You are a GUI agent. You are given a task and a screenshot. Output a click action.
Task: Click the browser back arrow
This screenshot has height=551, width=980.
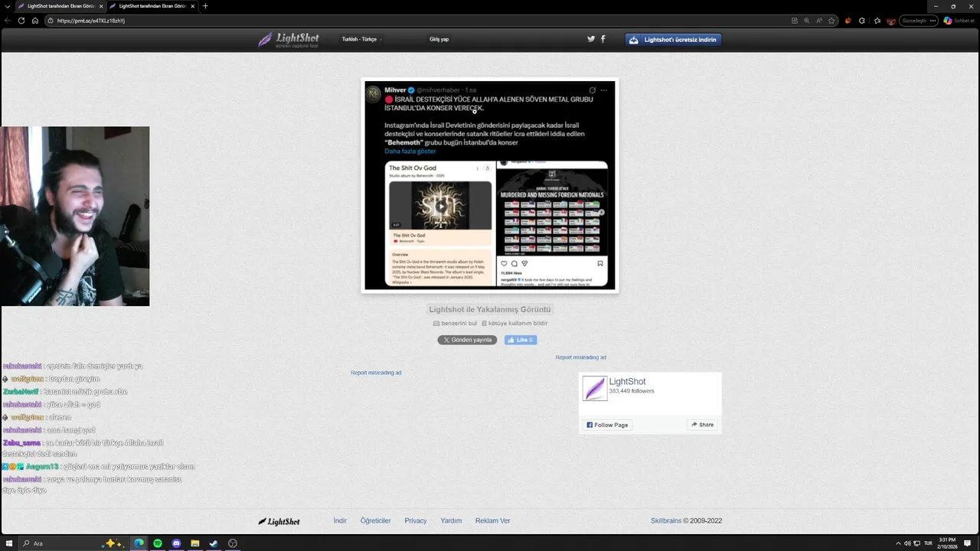[8, 21]
